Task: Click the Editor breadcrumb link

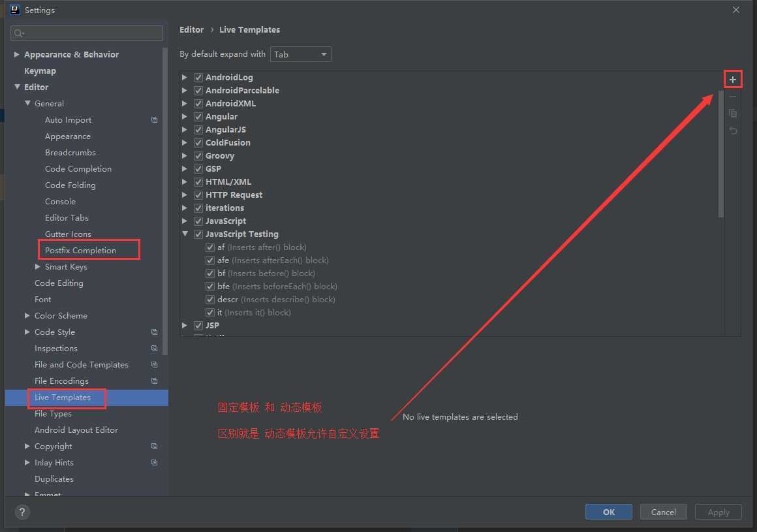Action: pos(192,30)
